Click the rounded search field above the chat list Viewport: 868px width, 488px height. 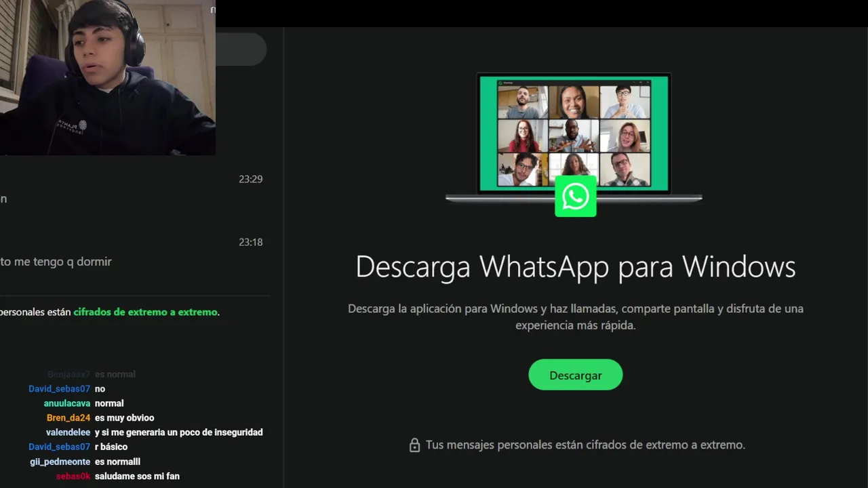click(x=241, y=49)
